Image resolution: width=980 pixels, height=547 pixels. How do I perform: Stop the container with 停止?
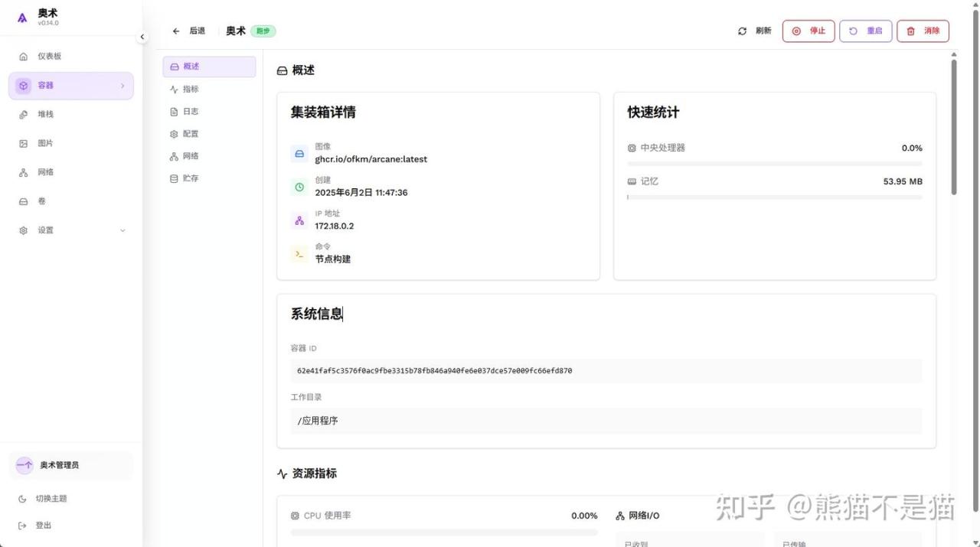click(x=808, y=31)
